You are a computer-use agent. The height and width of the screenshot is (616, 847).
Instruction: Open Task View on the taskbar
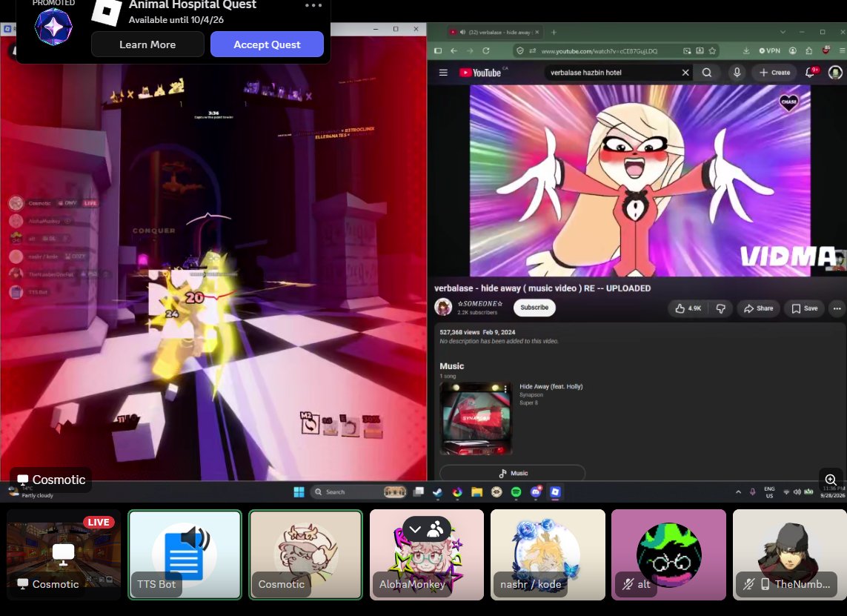tap(419, 491)
